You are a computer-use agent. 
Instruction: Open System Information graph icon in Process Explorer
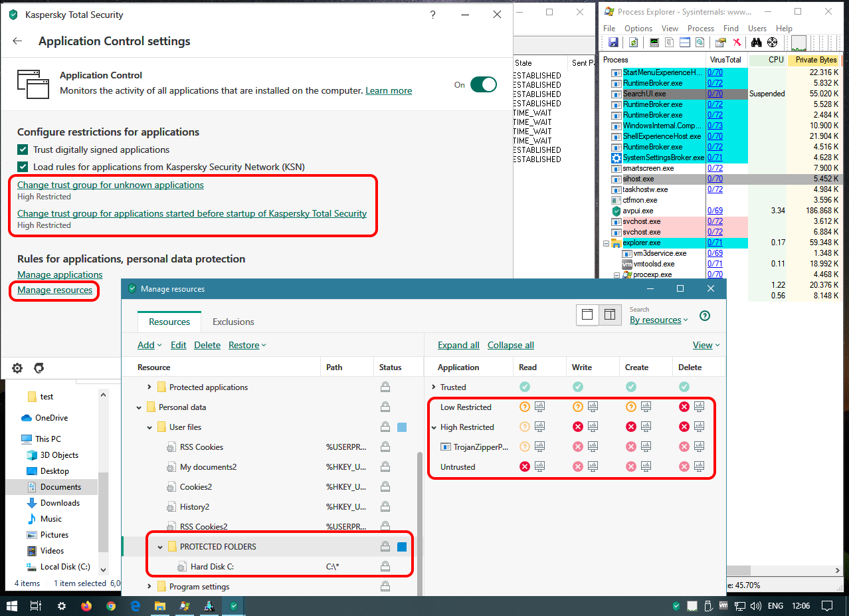(654, 43)
